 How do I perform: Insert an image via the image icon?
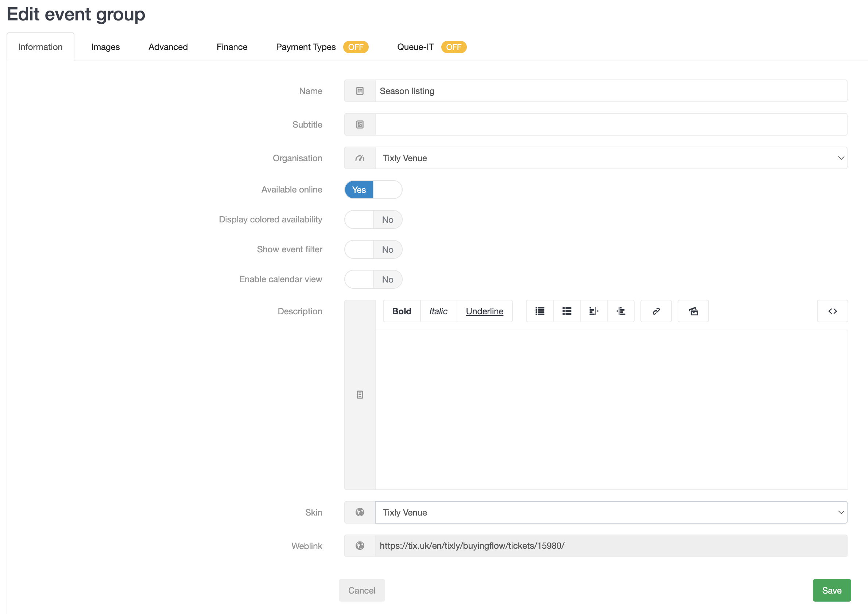point(693,311)
